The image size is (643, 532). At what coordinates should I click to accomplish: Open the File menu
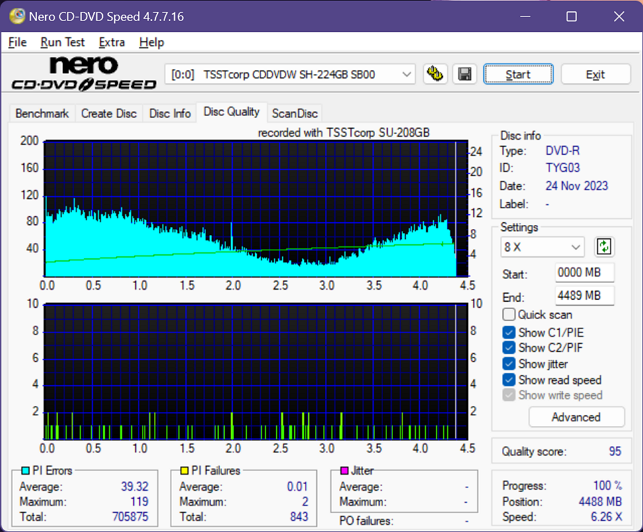[17, 42]
